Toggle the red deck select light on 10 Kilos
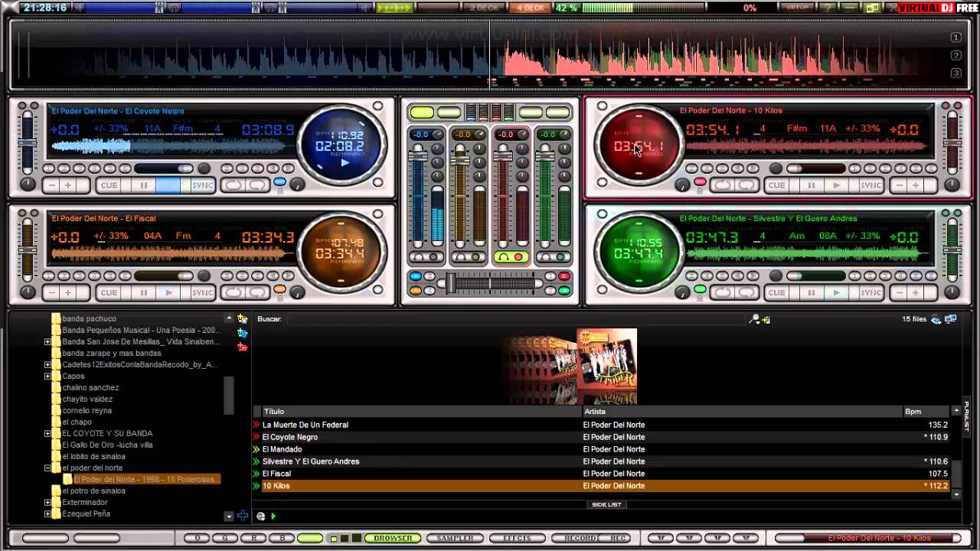Screen dimensions: 980x551 (x=700, y=182)
